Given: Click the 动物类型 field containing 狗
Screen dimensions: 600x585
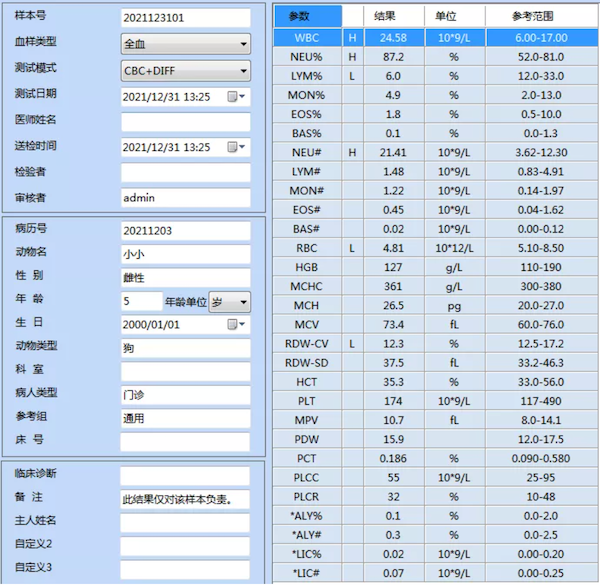Looking at the screenshot, I should click(186, 348).
